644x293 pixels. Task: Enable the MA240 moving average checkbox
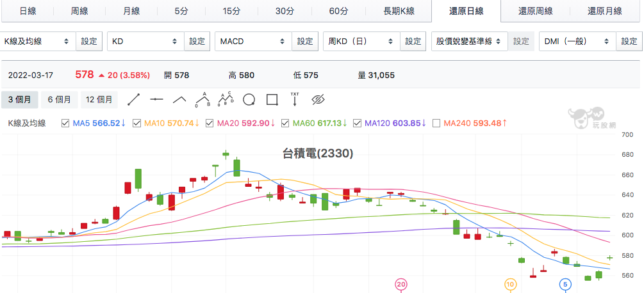[x=436, y=123]
